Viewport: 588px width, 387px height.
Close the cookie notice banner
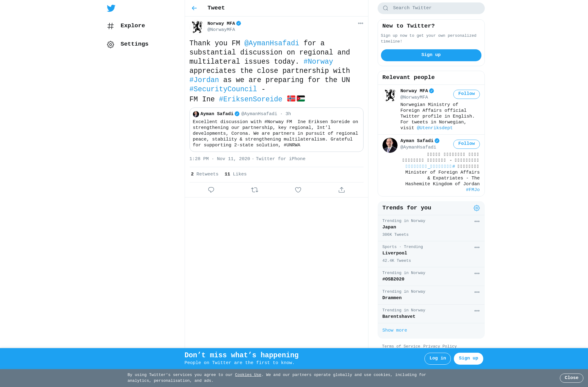pyautogui.click(x=571, y=378)
